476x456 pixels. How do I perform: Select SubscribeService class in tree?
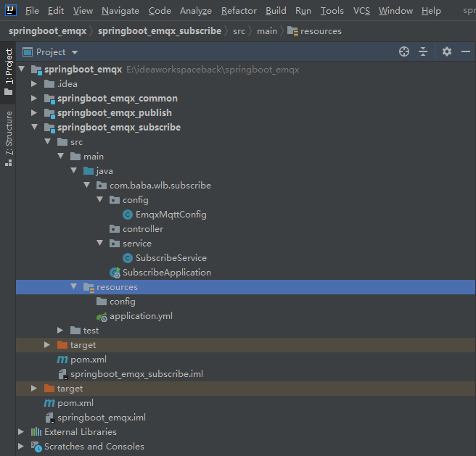[x=171, y=258]
